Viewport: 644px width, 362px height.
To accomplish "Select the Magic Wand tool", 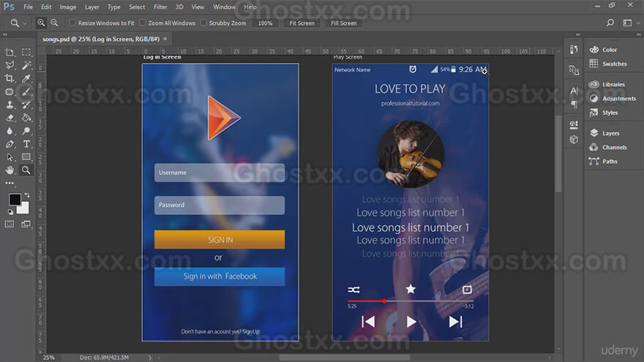I will (26, 65).
